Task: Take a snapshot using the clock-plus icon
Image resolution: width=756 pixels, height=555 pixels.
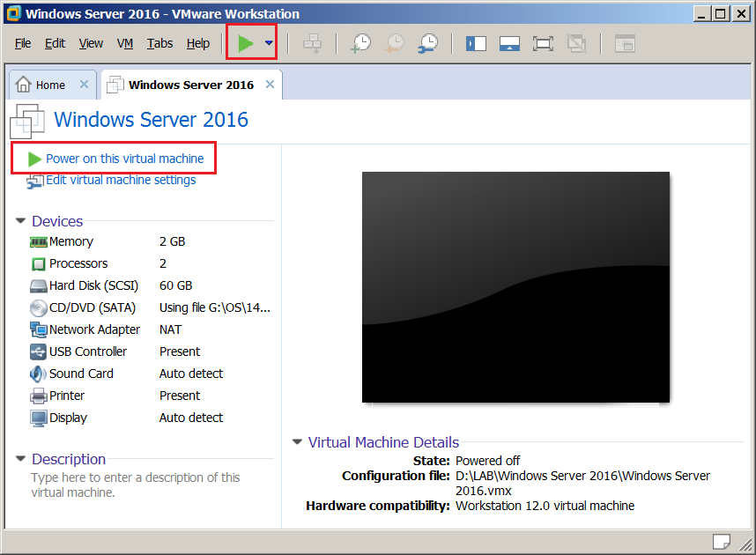Action: (x=361, y=43)
